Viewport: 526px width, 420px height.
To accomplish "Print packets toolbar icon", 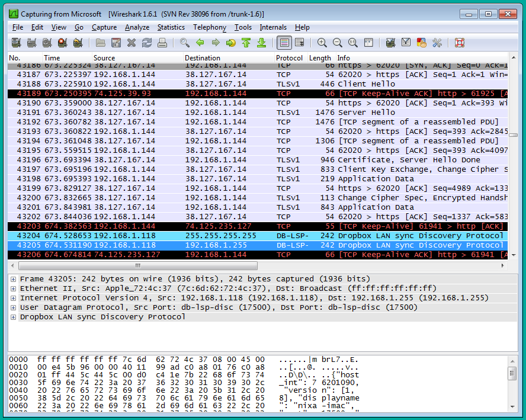I will (x=162, y=43).
